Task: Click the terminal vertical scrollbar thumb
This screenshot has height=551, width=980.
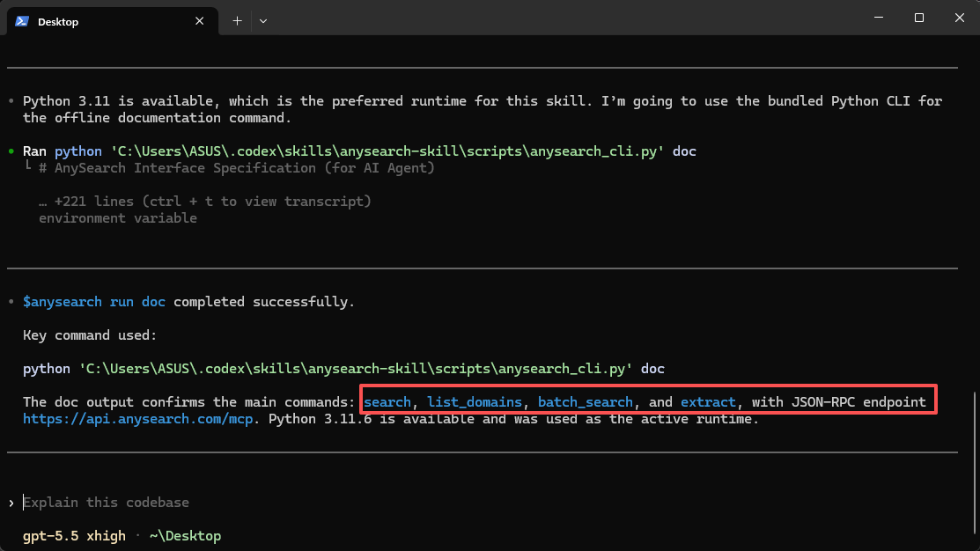Action: coord(975,464)
